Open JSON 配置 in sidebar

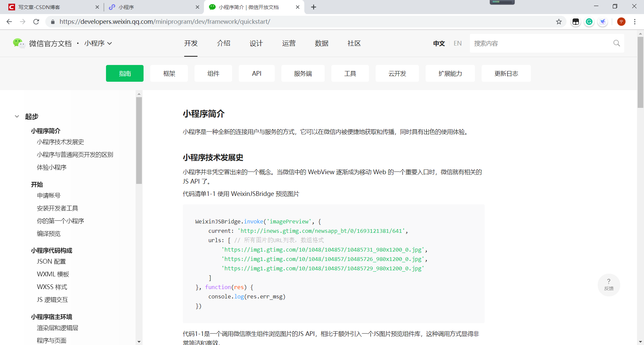pos(51,262)
